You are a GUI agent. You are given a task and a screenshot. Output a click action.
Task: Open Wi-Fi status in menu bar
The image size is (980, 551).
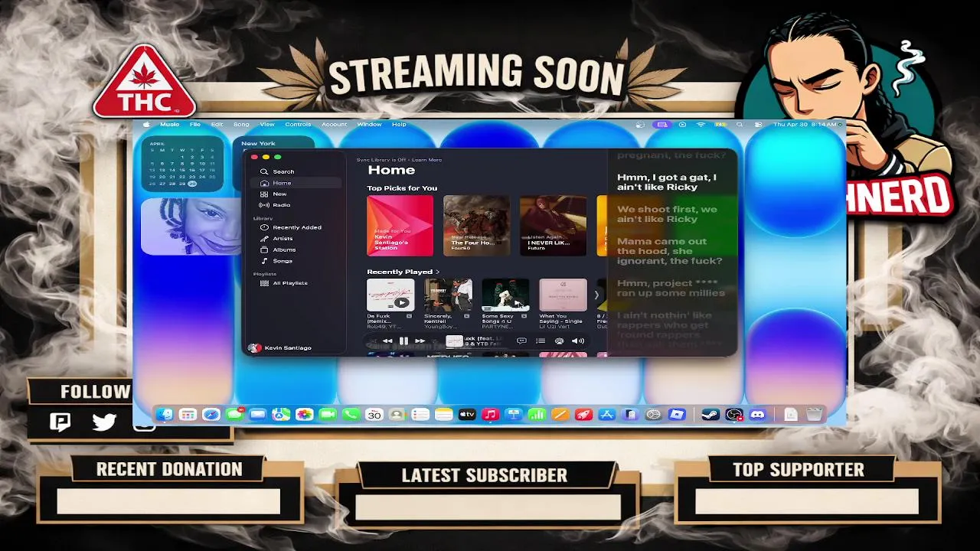pos(701,124)
